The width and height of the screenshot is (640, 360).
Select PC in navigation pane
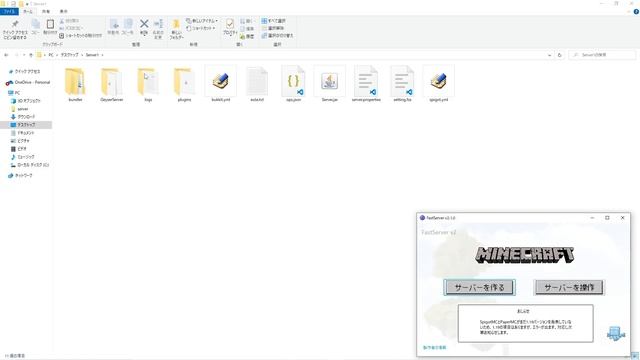tap(14, 93)
